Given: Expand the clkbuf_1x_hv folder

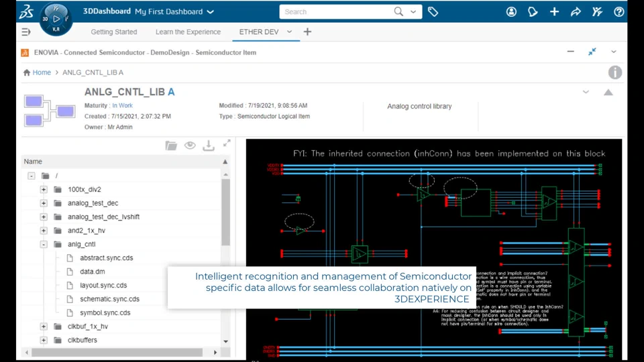Looking at the screenshot, I should click(44, 326).
